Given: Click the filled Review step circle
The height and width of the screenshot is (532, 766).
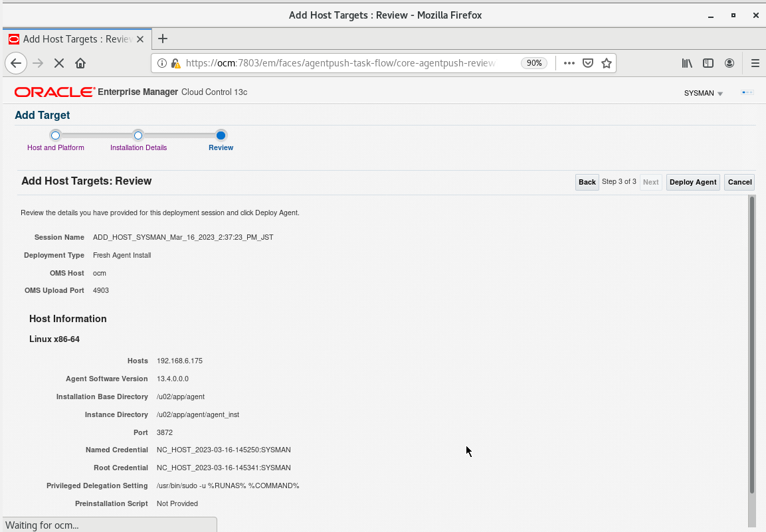Looking at the screenshot, I should point(221,135).
